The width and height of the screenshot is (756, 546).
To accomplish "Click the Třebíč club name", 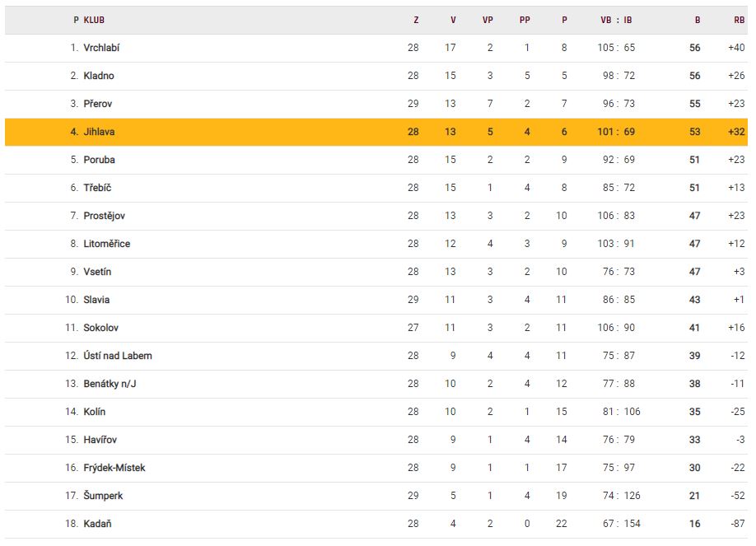I will (x=98, y=188).
